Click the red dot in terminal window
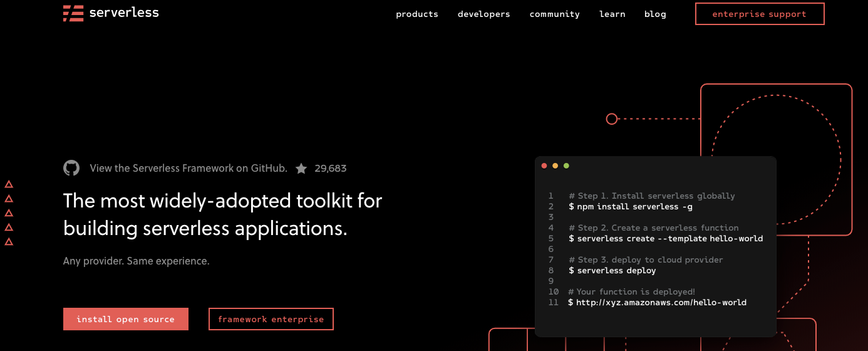 point(544,165)
